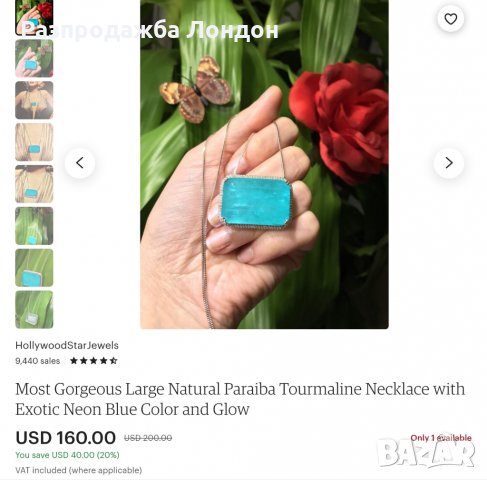This screenshot has height=480, width=487.
Task: Pick seventh thumbnail close-up of blue stone
Action: (34, 268)
